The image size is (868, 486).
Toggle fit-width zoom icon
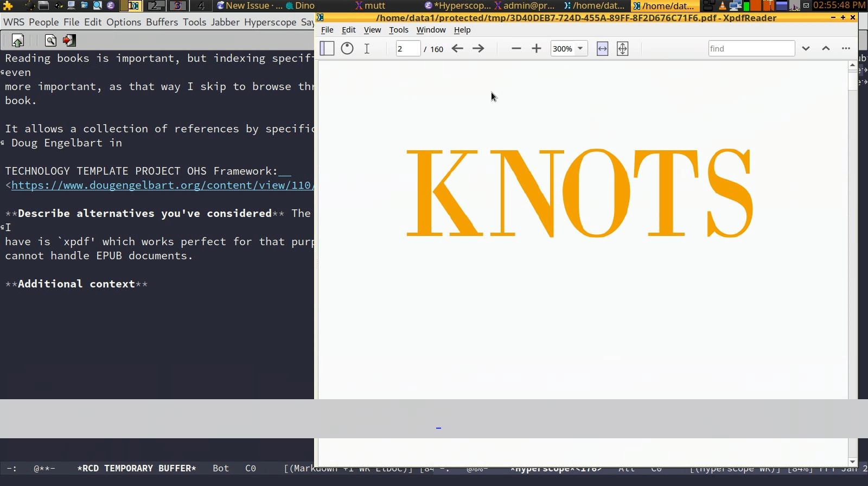pyautogui.click(x=602, y=48)
